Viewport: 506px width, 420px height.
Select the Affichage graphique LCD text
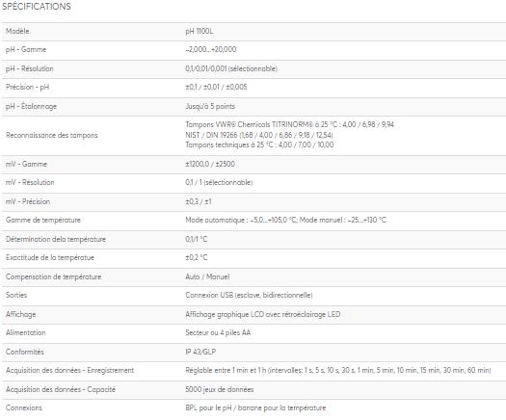263,314
